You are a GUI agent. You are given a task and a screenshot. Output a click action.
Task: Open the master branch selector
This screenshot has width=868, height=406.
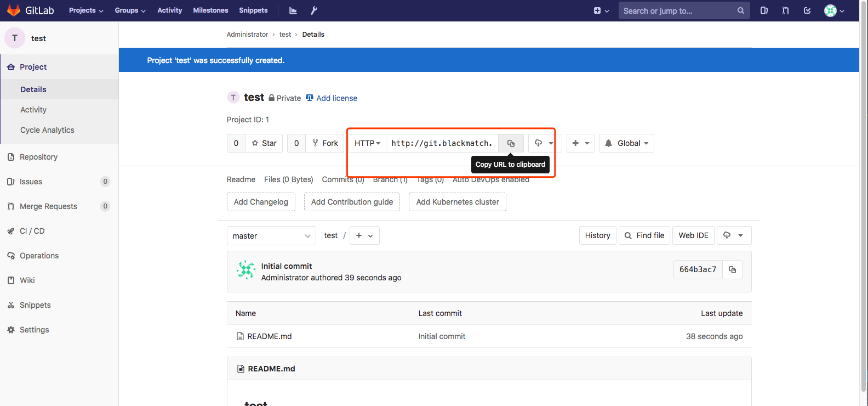[x=271, y=236]
